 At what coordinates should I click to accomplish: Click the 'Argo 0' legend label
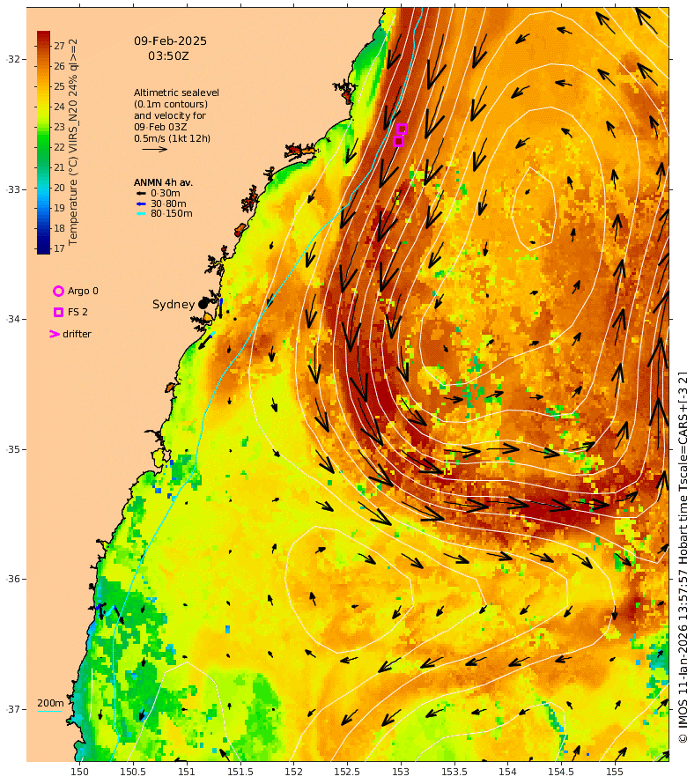[83, 291]
